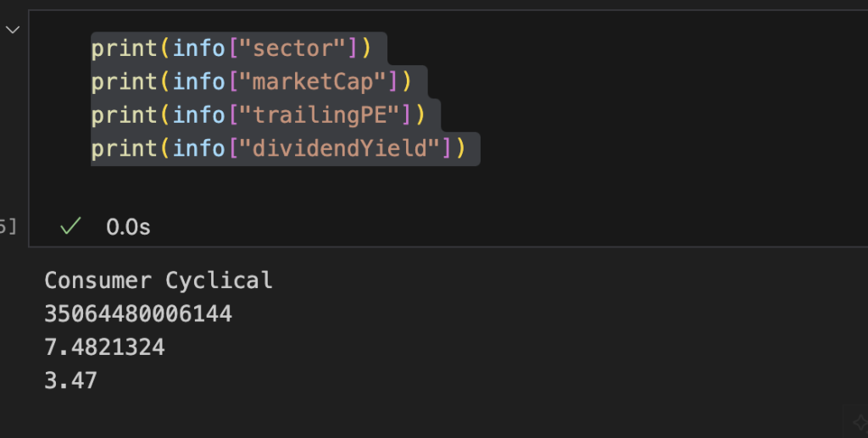Collapse the cell using the chevron arrow
Screen dimensions: 868x438
point(13,30)
